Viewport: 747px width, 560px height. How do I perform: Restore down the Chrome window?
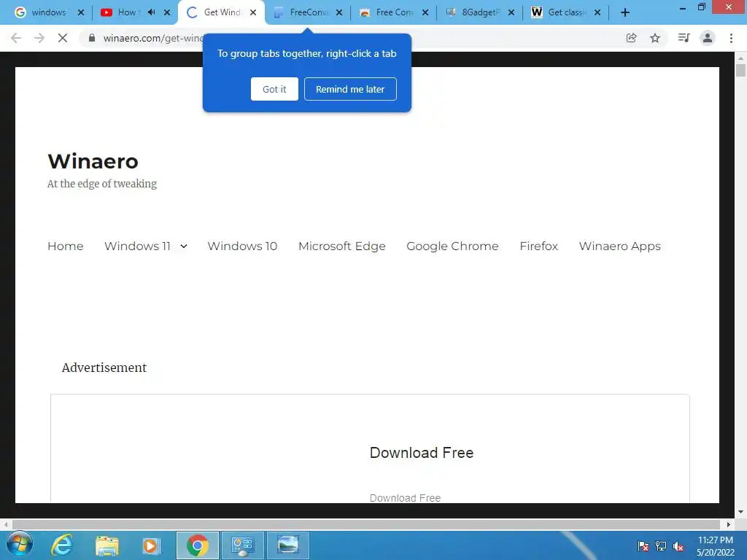701,7
